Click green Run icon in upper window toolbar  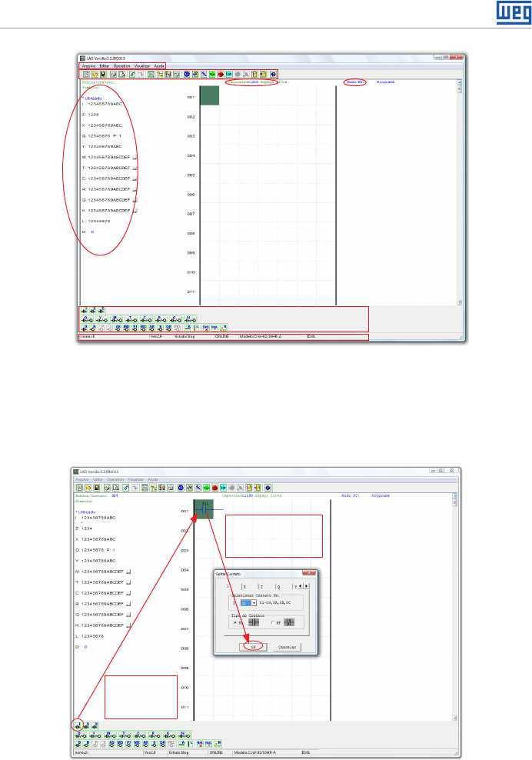[x=212, y=74]
